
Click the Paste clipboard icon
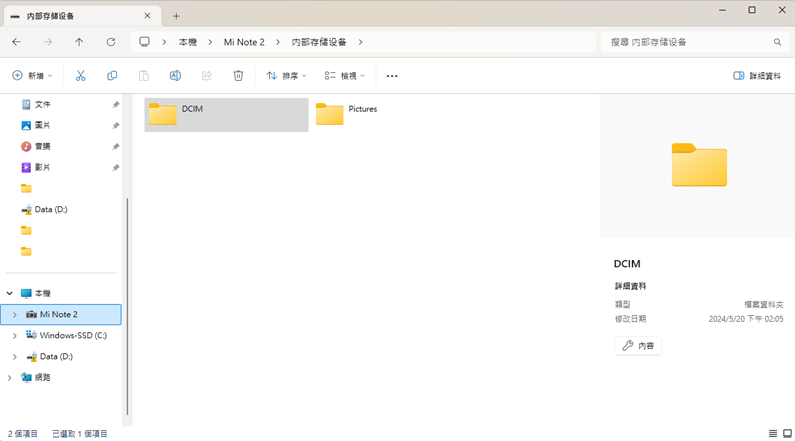pos(143,76)
